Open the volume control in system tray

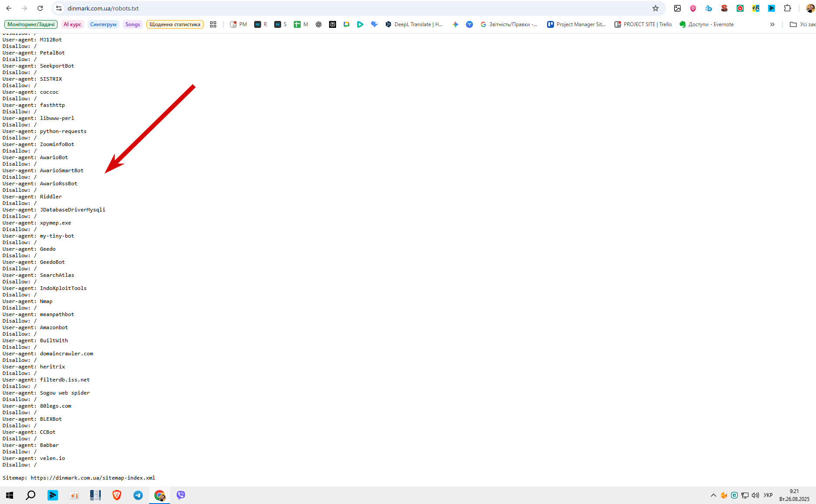(x=755, y=495)
